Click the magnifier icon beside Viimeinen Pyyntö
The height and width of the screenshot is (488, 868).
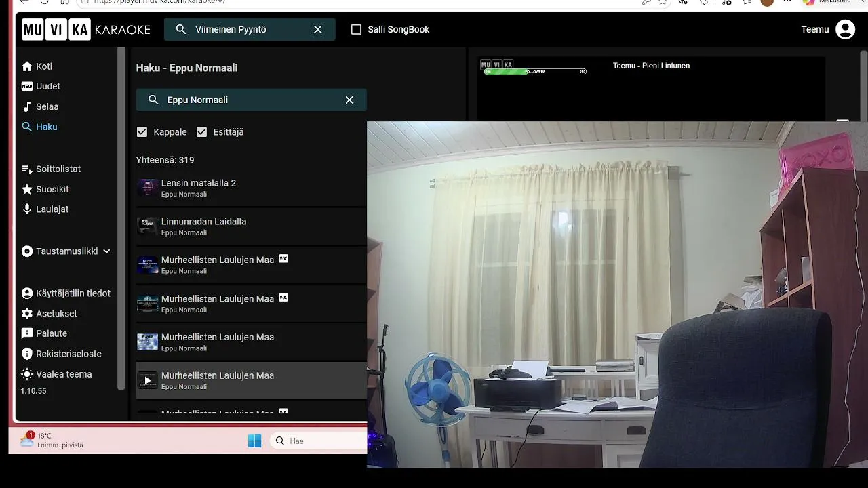(x=181, y=30)
